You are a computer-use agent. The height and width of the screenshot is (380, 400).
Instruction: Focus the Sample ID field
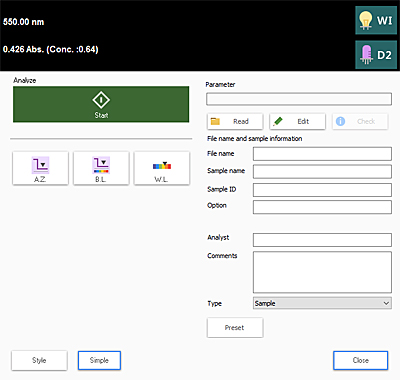tap(322, 190)
